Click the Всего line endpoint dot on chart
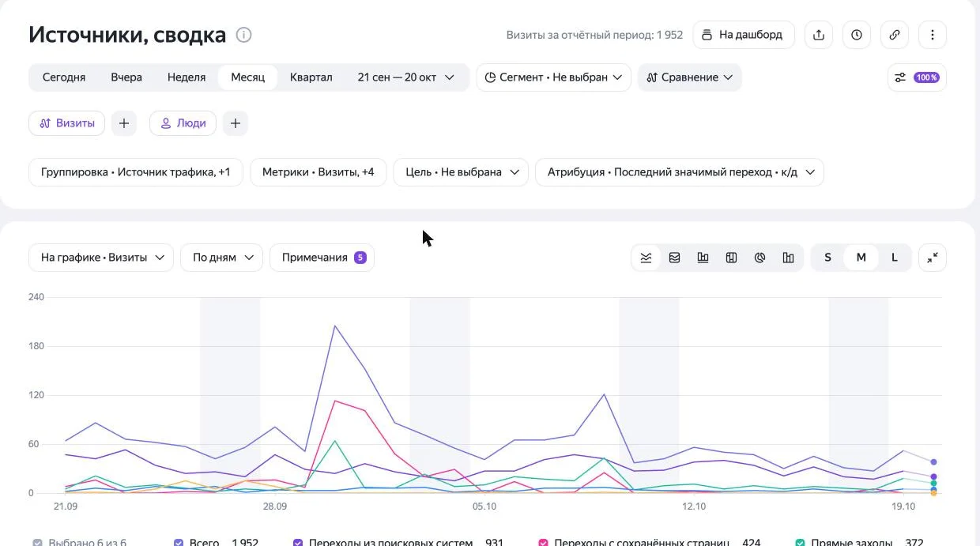The height and width of the screenshot is (546, 980). coord(933,461)
